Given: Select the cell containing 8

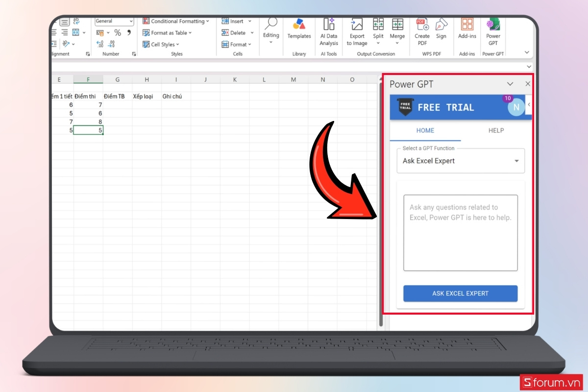Looking at the screenshot, I should (x=88, y=122).
